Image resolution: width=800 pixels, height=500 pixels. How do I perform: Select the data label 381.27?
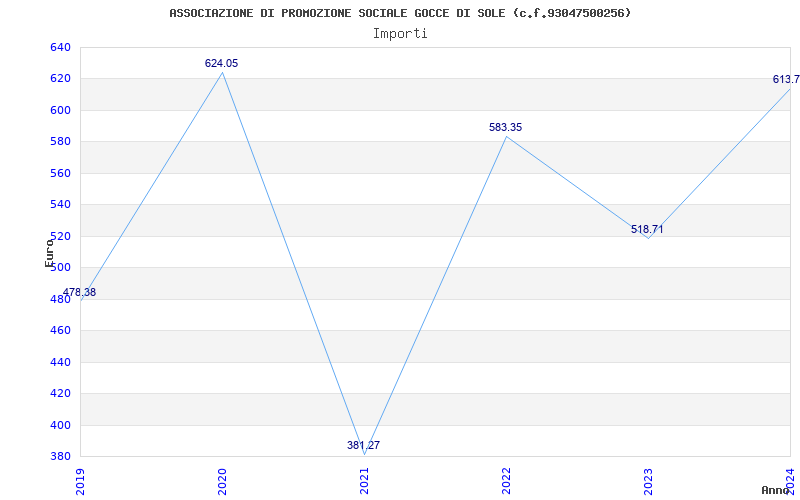point(363,445)
